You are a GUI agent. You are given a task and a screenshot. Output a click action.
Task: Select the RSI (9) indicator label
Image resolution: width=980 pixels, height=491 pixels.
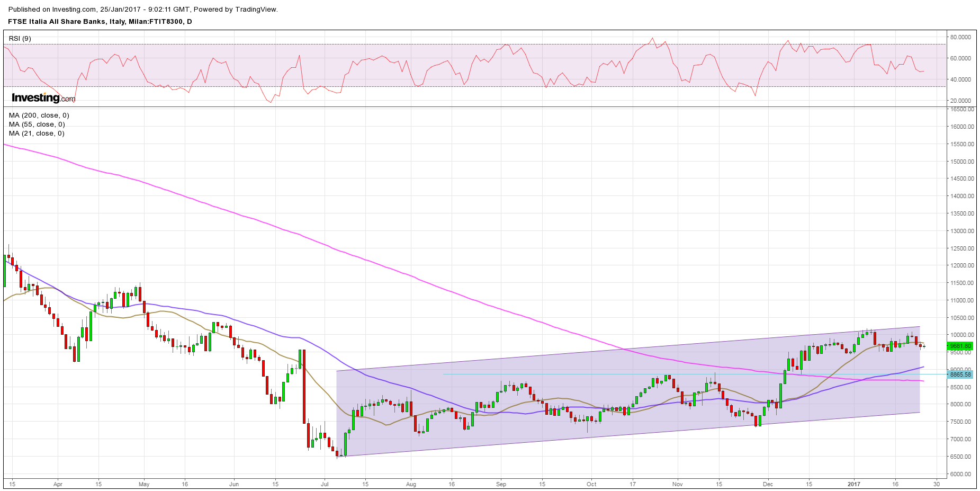click(x=20, y=39)
